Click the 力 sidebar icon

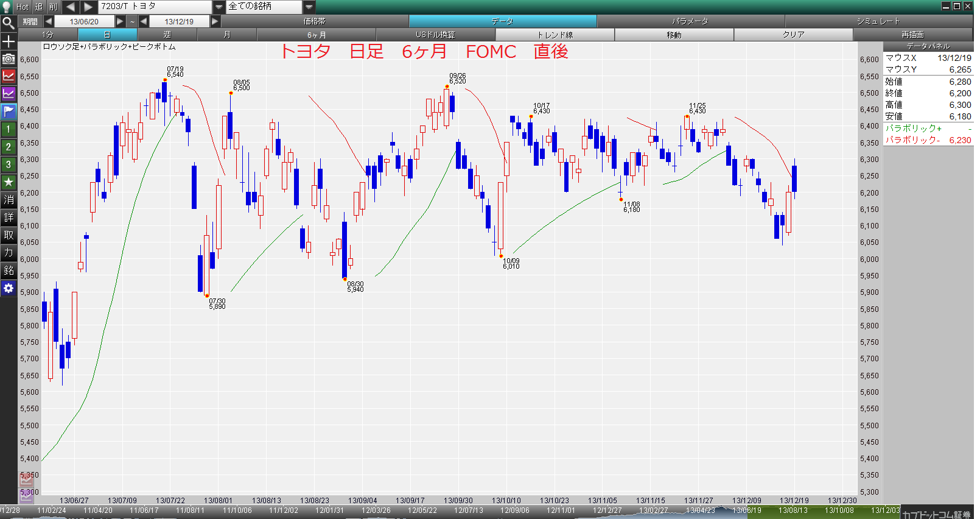[x=9, y=253]
